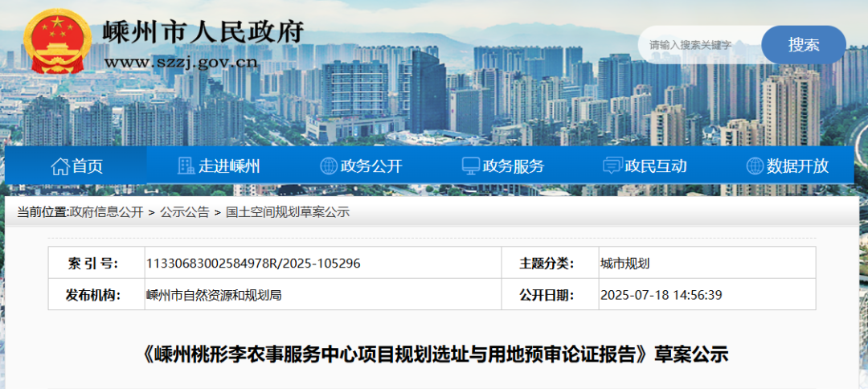Click the building icon beside 走进嵊州
The width and height of the screenshot is (868, 389).
[186, 166]
